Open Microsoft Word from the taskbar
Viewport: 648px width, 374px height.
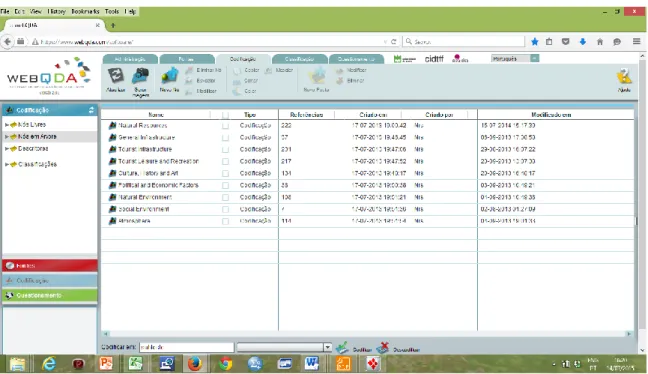pos(312,364)
